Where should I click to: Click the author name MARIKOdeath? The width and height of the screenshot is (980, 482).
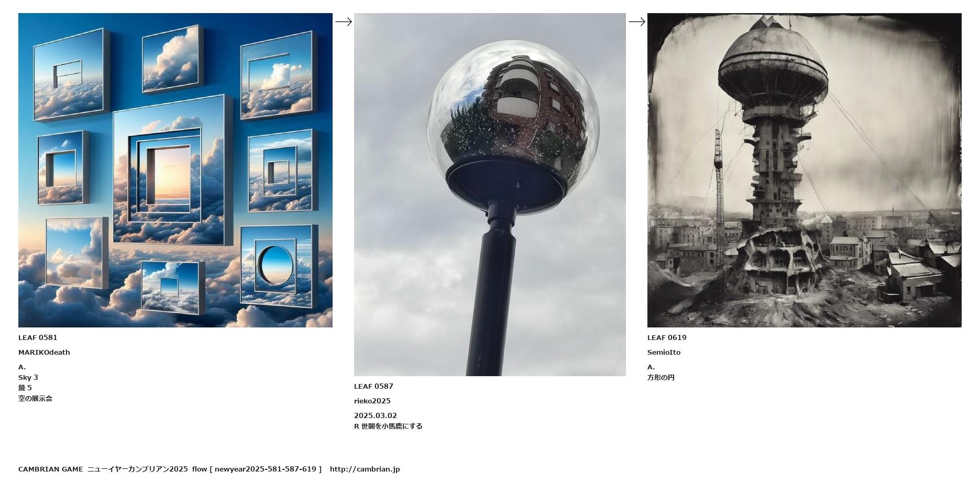pyautogui.click(x=44, y=353)
